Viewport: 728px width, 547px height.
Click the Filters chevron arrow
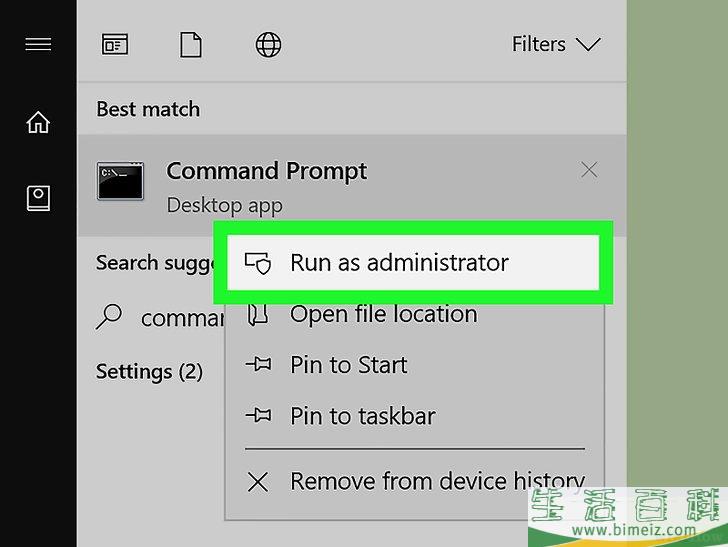588,45
